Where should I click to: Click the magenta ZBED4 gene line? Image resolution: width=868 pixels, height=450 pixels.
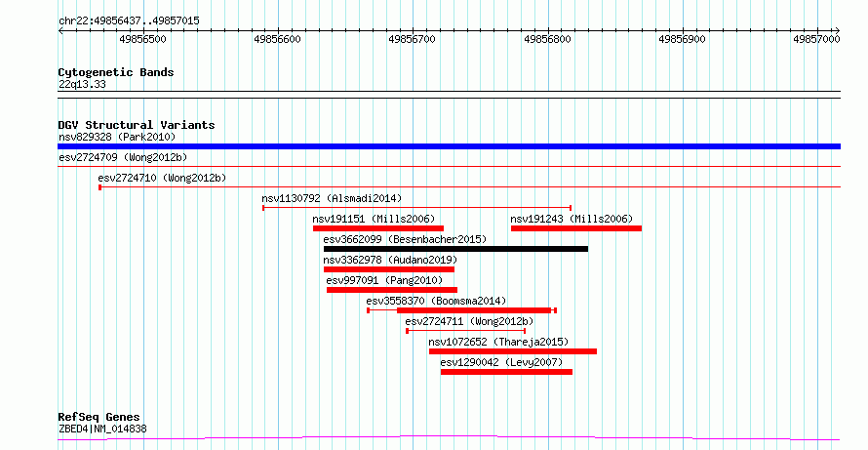(449, 438)
